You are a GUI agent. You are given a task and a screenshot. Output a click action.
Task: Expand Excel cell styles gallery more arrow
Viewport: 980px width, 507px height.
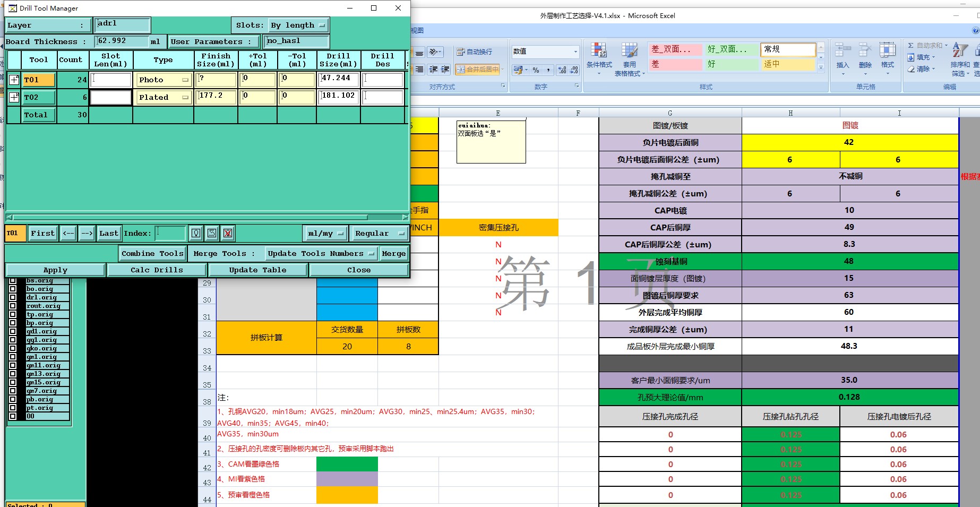[821, 68]
